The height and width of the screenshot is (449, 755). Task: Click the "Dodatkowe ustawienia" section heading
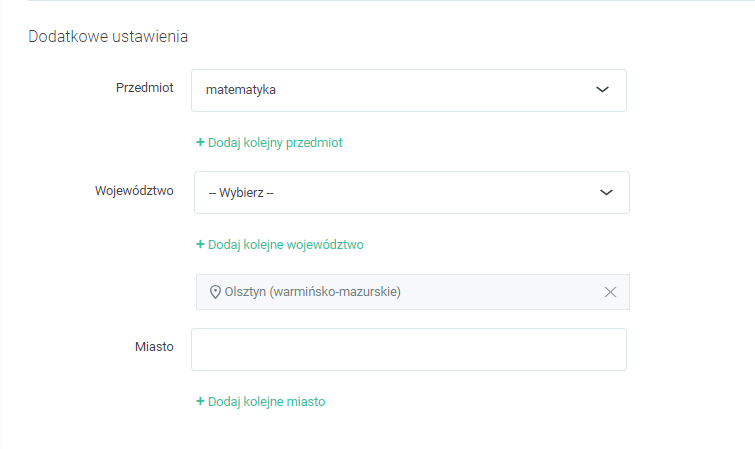tap(109, 37)
